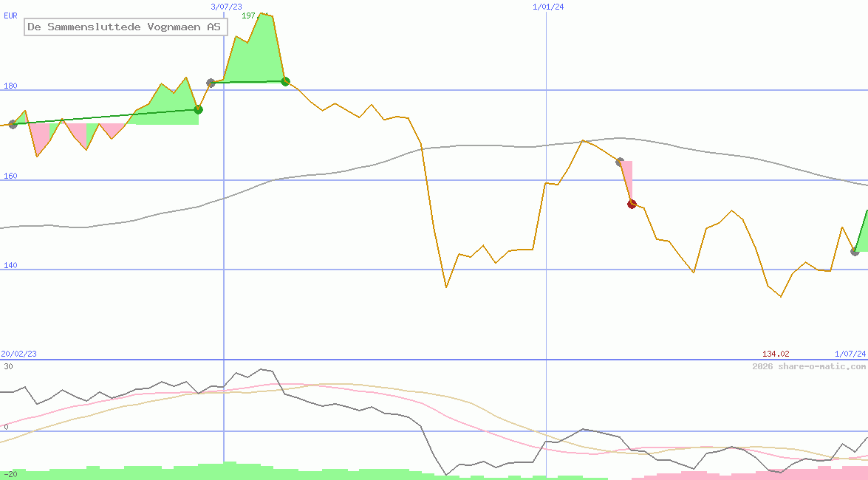Select the 180 price axis label
The image size is (868, 480).
pos(10,86)
